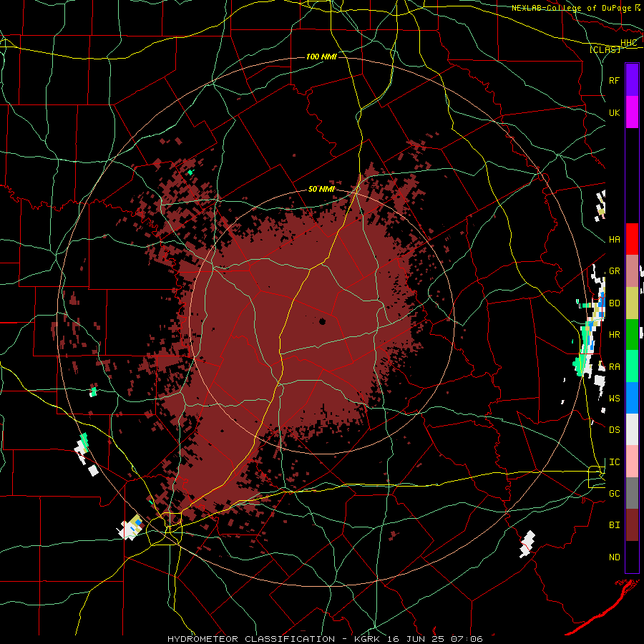
Task: Click the '[CLAS]' label above legend
Action: click(605, 49)
